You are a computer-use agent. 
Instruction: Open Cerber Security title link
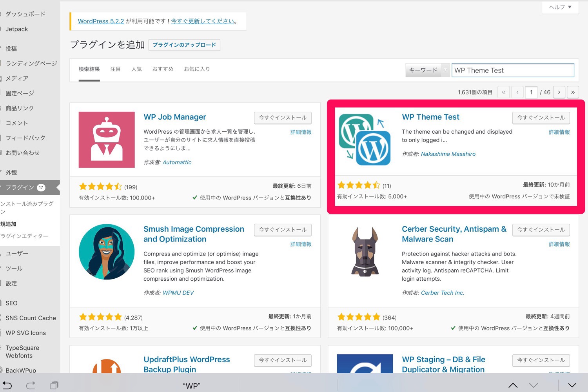click(454, 234)
